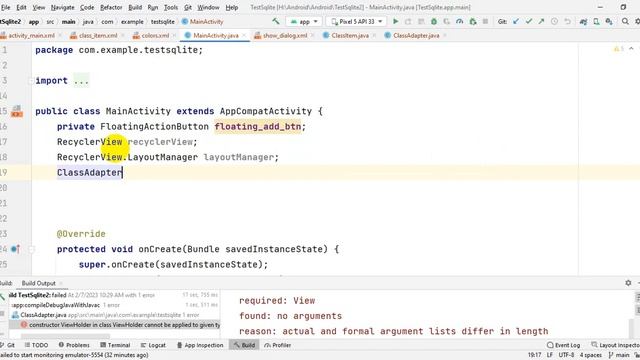Open the Profile app gauge icon
This screenshot has width=640, height=360.
coord(460,21)
